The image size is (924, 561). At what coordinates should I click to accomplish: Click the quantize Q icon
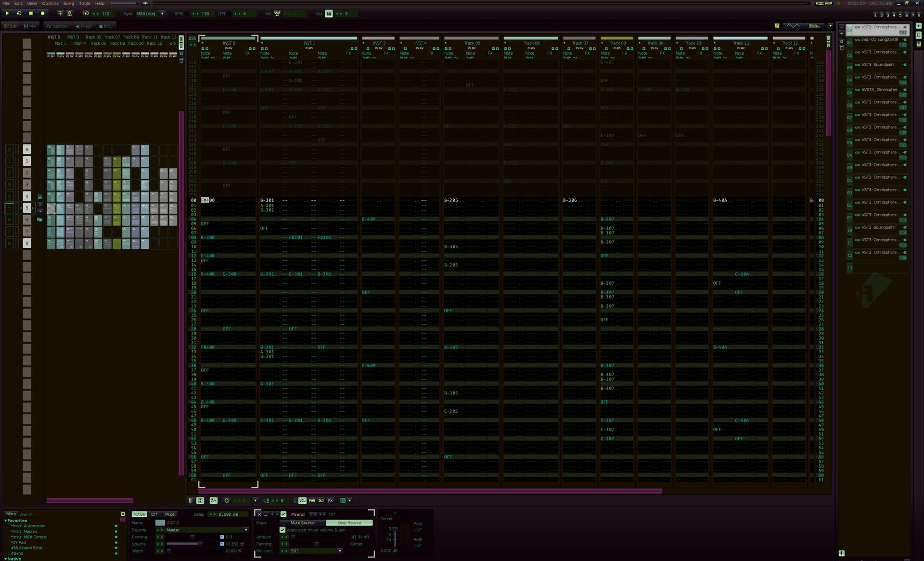coord(227,500)
